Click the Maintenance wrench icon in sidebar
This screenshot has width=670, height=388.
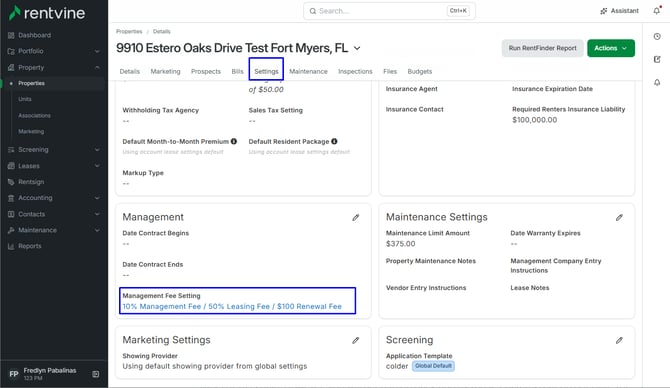[11, 230]
